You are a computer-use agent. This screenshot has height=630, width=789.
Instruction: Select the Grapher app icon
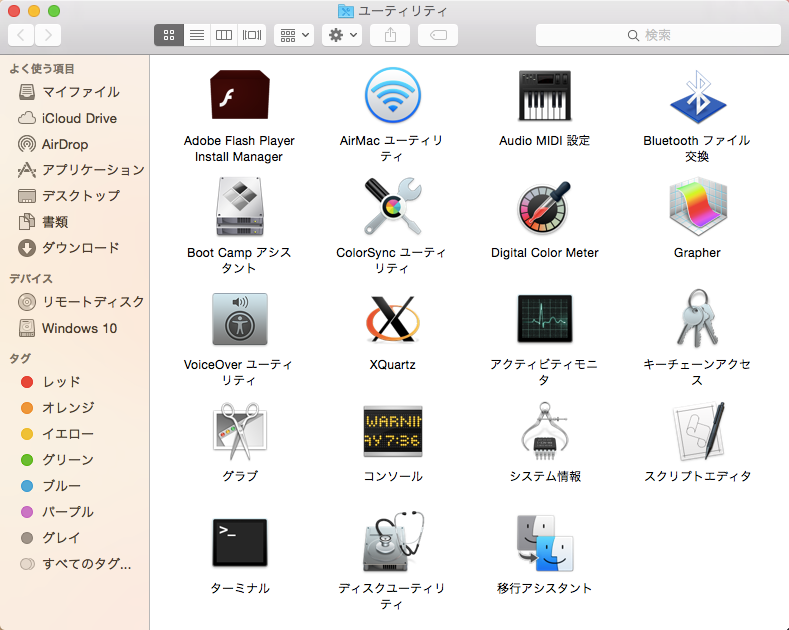click(697, 206)
